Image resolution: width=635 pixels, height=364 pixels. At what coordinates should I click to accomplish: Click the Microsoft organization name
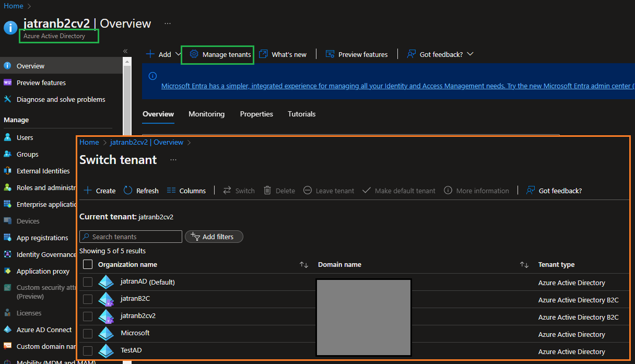135,333
